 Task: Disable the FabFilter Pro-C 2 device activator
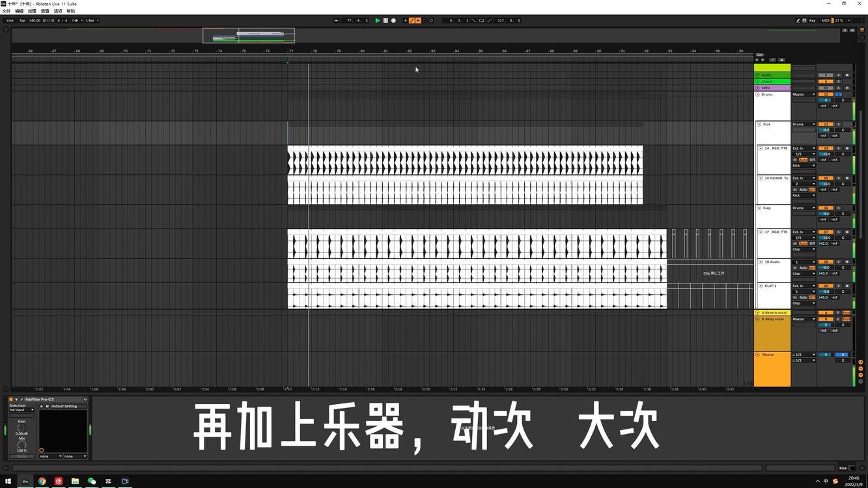[11, 399]
